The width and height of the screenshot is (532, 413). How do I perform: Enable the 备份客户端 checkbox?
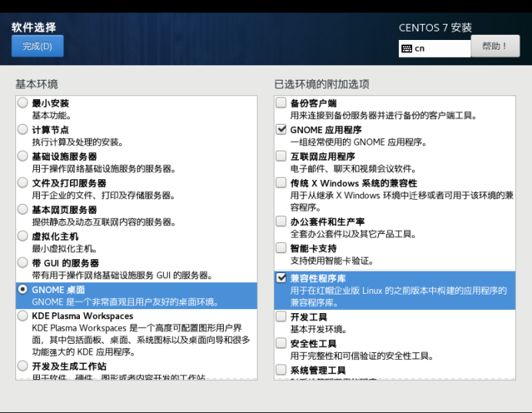point(281,102)
